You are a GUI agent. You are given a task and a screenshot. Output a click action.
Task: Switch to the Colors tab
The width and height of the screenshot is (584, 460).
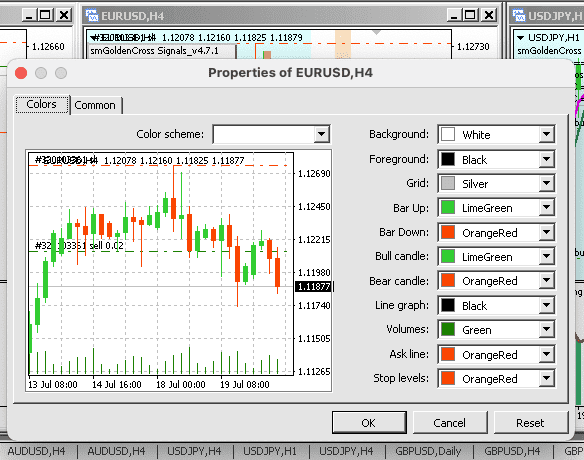[x=42, y=105]
